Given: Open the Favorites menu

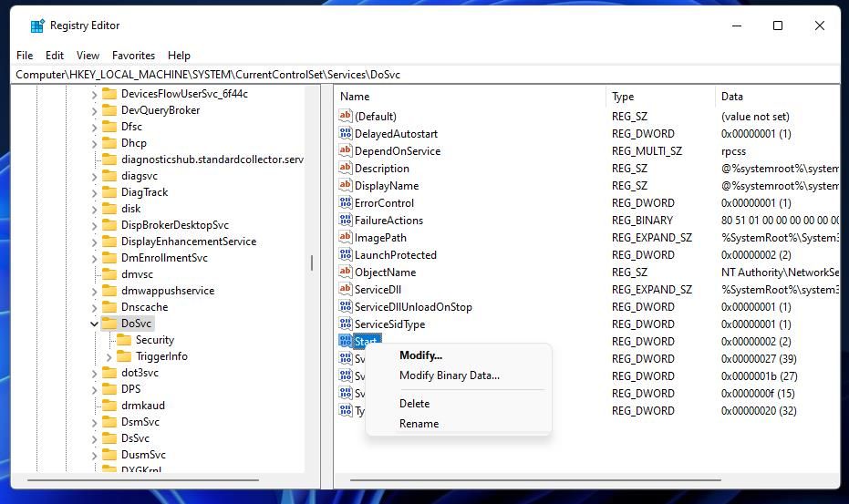Looking at the screenshot, I should tap(133, 56).
